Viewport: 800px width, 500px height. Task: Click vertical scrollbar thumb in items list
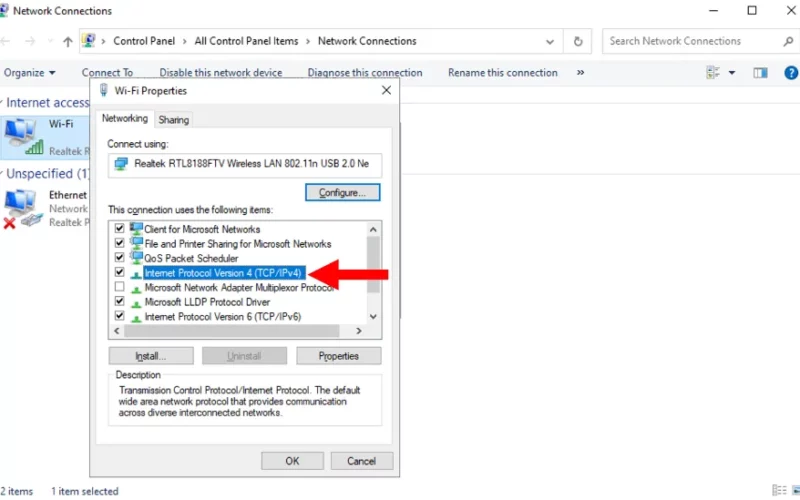(373, 265)
